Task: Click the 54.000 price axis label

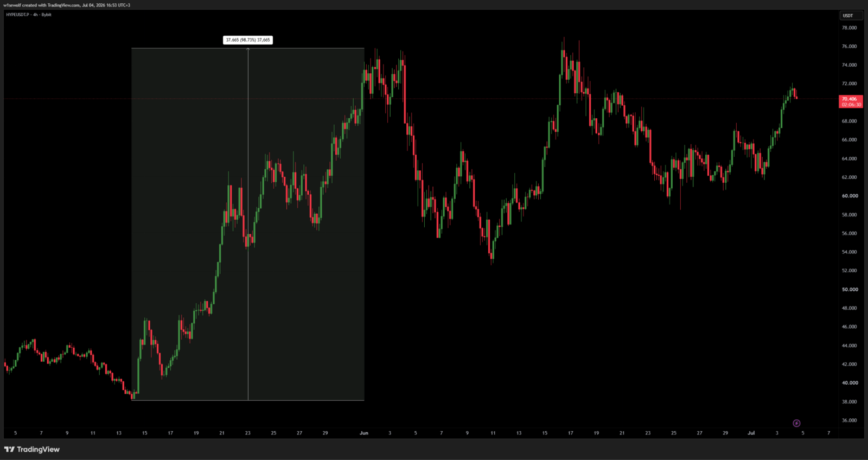Action: (849, 252)
